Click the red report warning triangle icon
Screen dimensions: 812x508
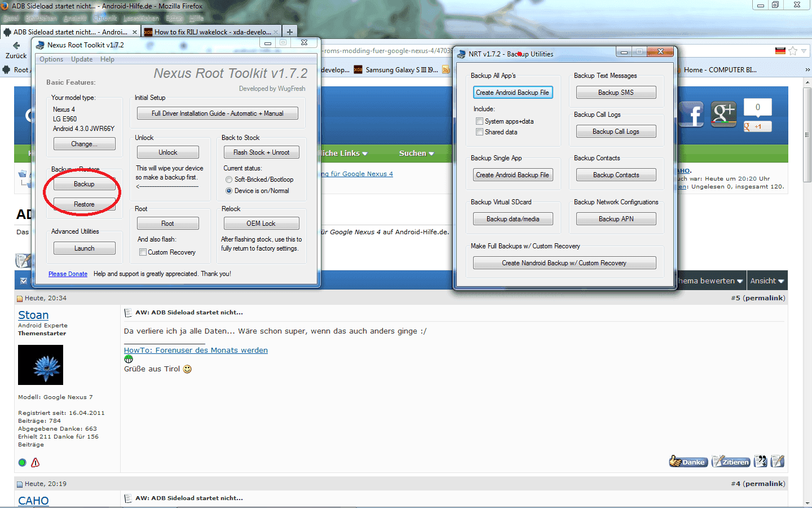(35, 462)
